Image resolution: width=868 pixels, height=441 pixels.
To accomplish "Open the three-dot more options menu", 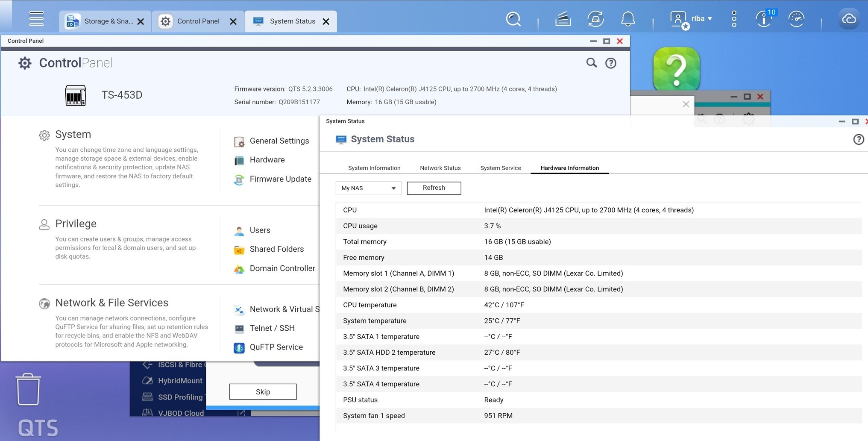I will click(x=734, y=19).
